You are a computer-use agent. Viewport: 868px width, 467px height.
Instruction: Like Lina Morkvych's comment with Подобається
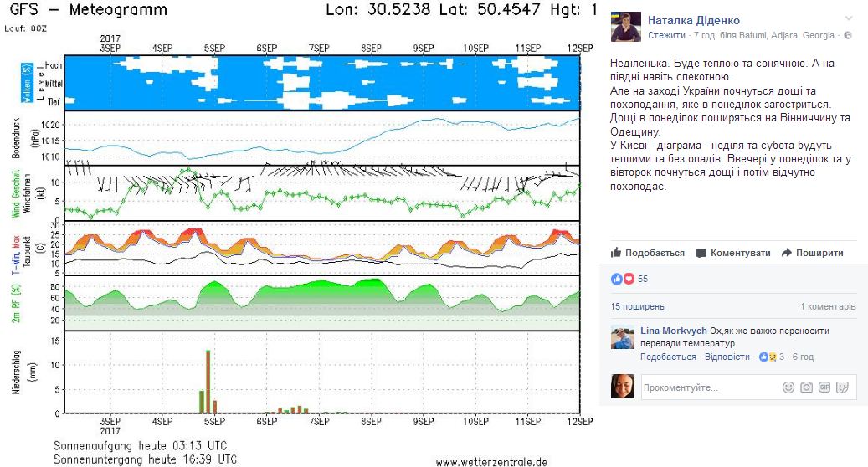(668, 357)
